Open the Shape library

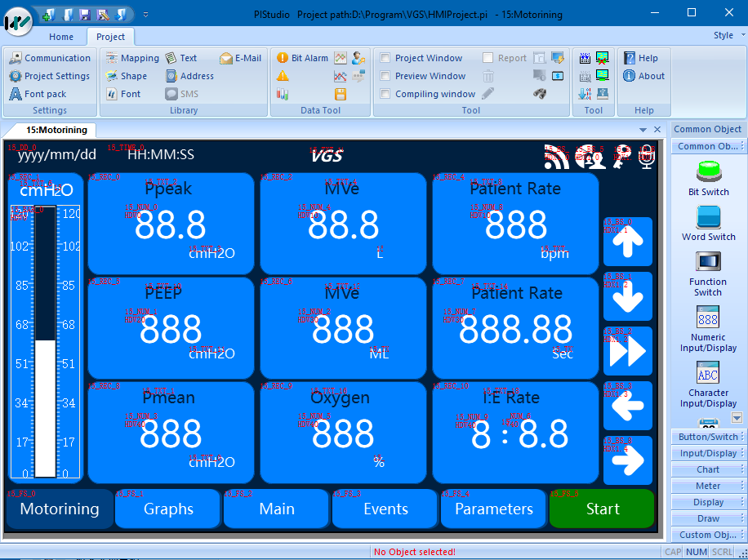126,76
